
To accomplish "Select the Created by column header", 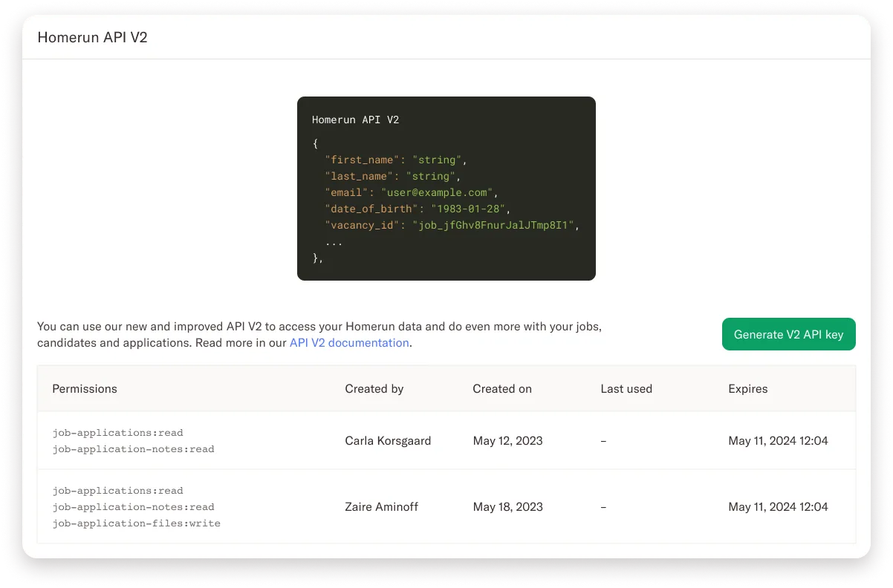I will pyautogui.click(x=374, y=388).
